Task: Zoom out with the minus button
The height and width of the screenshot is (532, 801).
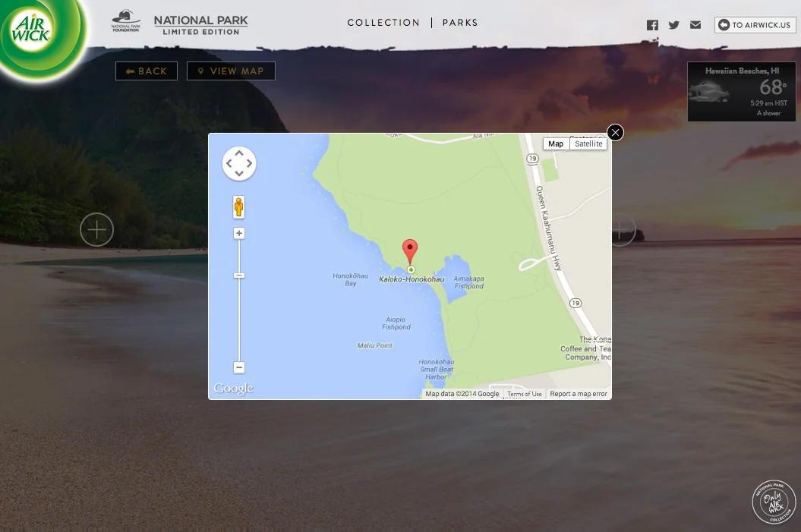Action: pos(239,367)
